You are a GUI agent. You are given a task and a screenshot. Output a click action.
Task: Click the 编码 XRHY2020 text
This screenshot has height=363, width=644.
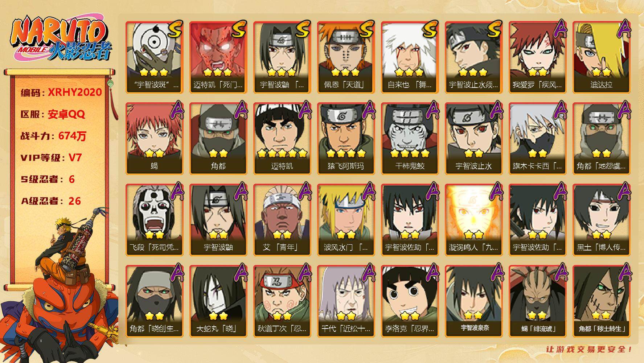tap(61, 92)
